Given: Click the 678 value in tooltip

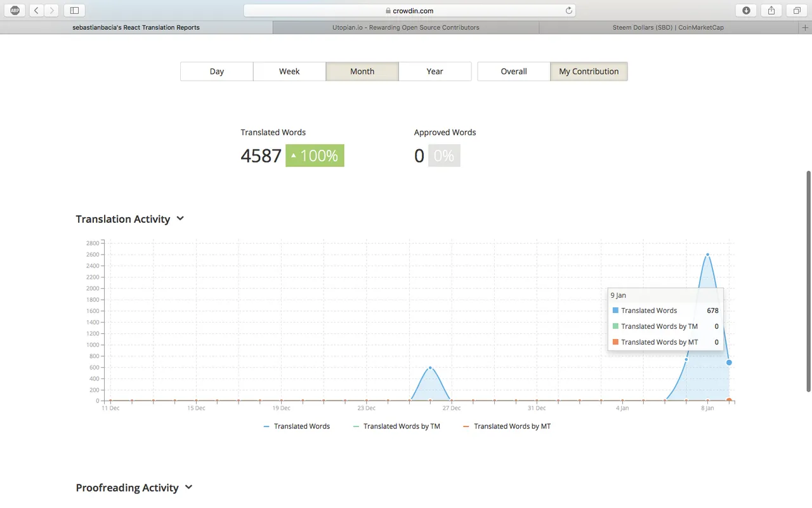Looking at the screenshot, I should tap(712, 311).
